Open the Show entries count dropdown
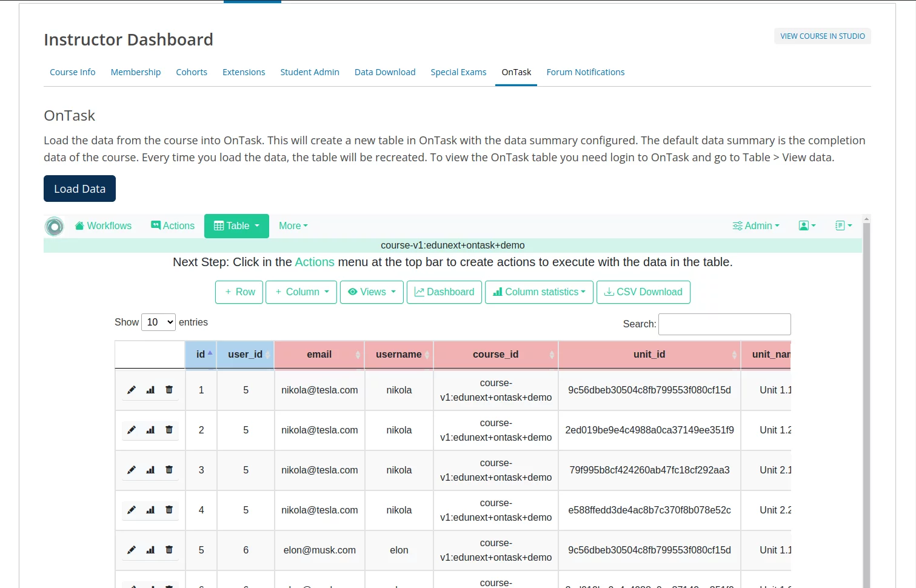This screenshot has width=916, height=588. point(158,322)
